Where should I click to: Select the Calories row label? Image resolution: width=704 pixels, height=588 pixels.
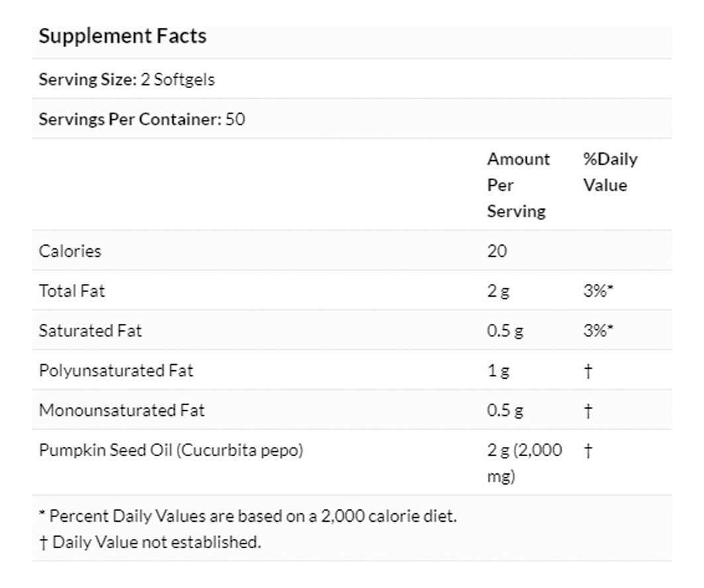click(70, 251)
